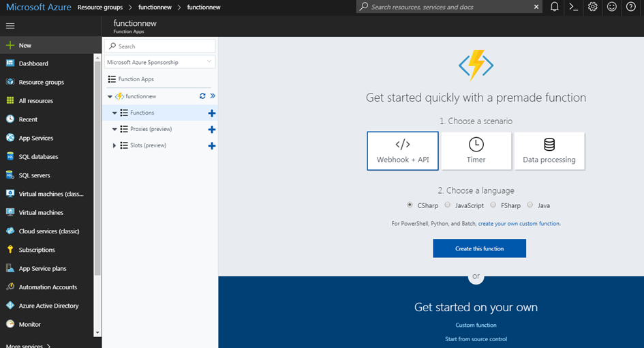The image size is (644, 348).
Task: Go to first functionnew breadcrumb
Action: click(x=155, y=7)
